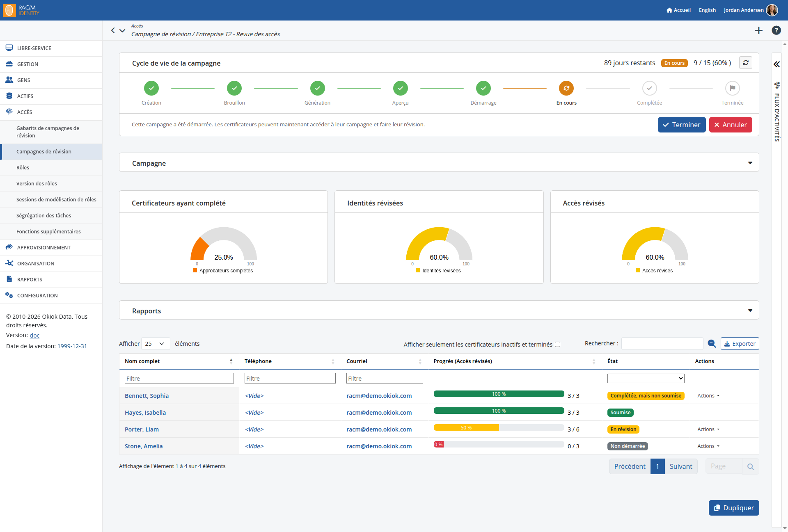The width and height of the screenshot is (788, 532).
Task: Click the Complétée lifecycle step icon
Action: point(649,88)
